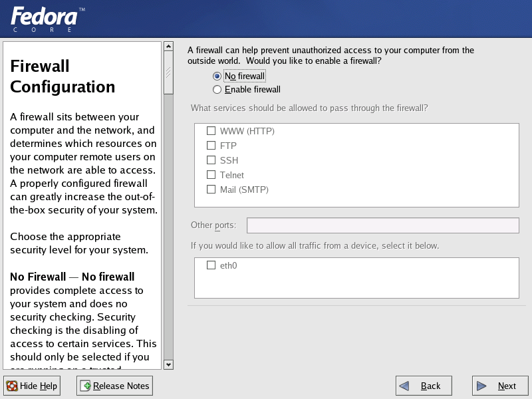Check the WWW (HTTP) service box
The width and height of the screenshot is (532, 399).
pyautogui.click(x=211, y=130)
